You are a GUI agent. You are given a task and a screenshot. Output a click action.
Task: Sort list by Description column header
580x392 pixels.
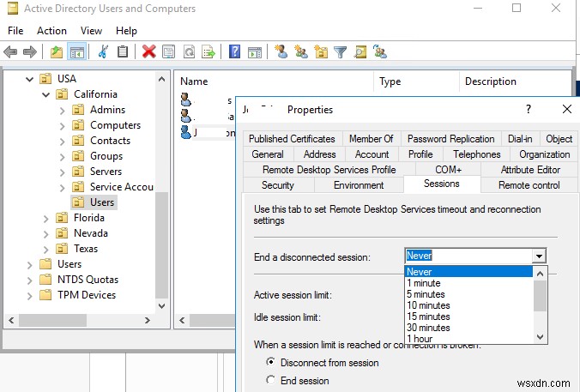(x=516, y=81)
